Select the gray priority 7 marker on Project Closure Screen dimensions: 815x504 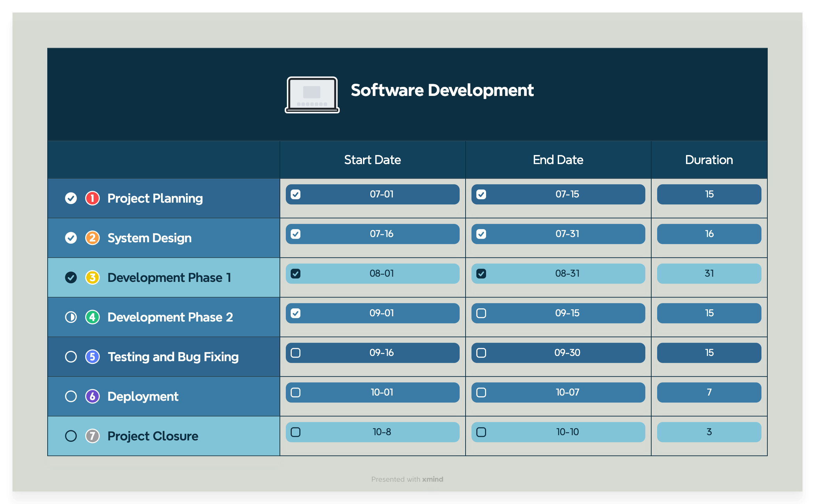pos(92,436)
